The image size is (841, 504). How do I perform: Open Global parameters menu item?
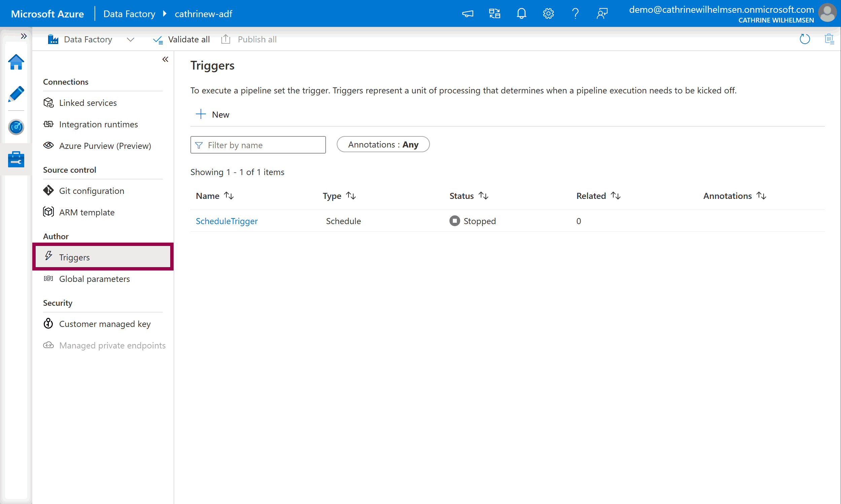[x=94, y=279]
